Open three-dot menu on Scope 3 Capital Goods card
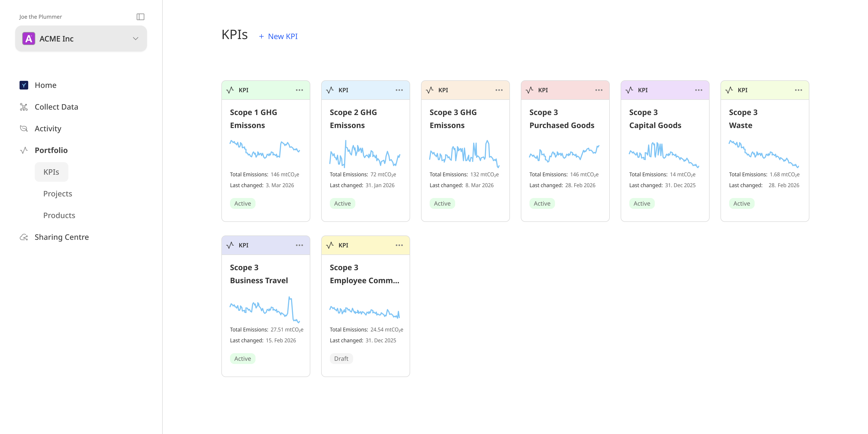This screenshot has width=868, height=434. click(x=698, y=90)
